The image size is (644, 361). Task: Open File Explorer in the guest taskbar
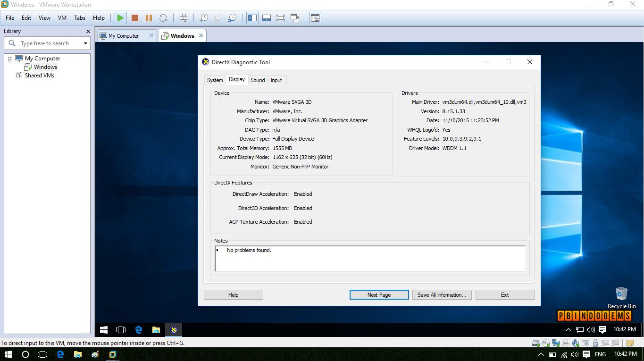(x=156, y=330)
